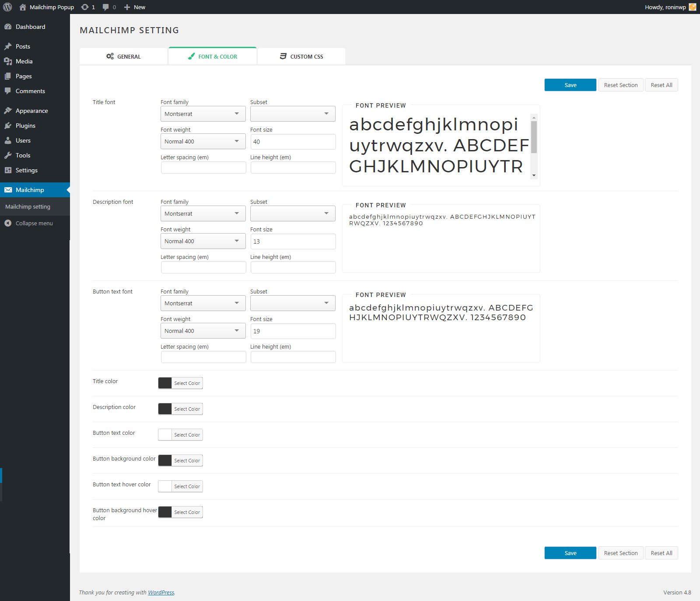Click the Collapse menu arrow icon
The image size is (700, 601).
8,223
